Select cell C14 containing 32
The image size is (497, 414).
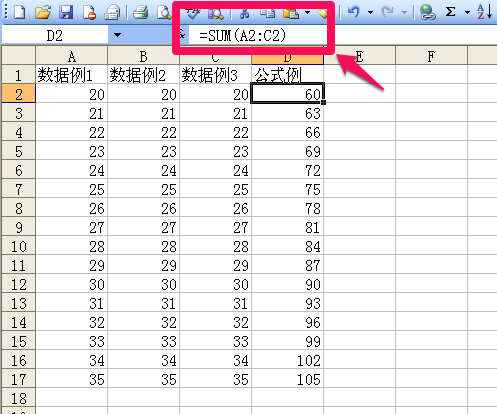215,322
